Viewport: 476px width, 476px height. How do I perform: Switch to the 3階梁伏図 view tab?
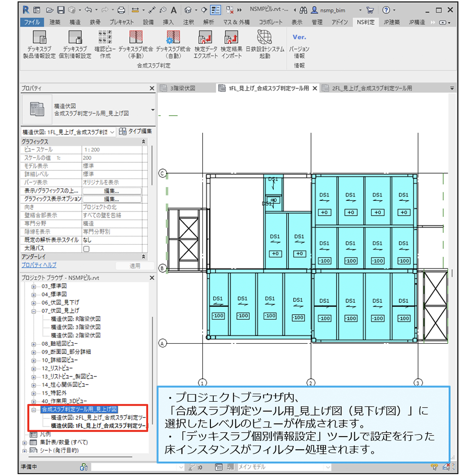click(x=183, y=88)
